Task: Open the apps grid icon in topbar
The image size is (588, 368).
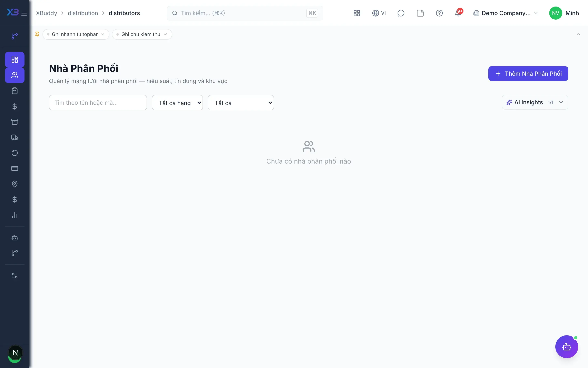Action: (357, 13)
